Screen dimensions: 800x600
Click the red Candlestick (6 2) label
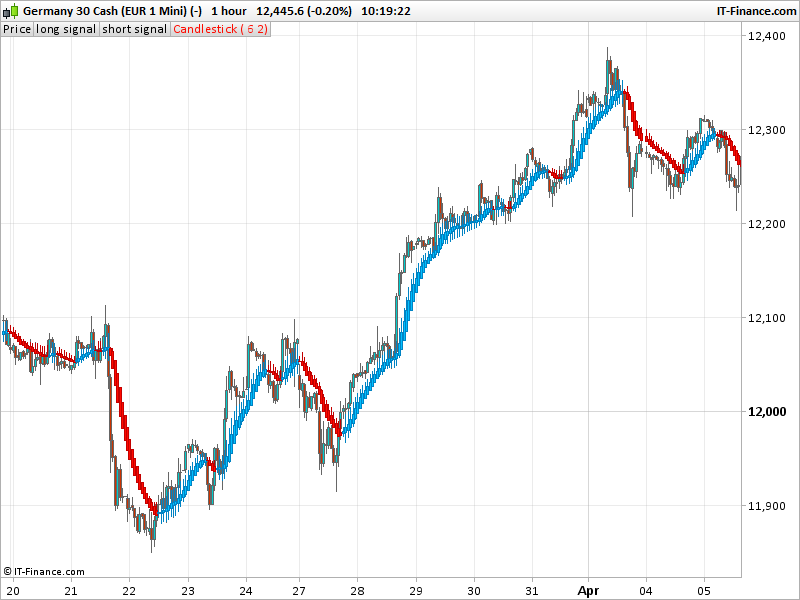click(220, 29)
